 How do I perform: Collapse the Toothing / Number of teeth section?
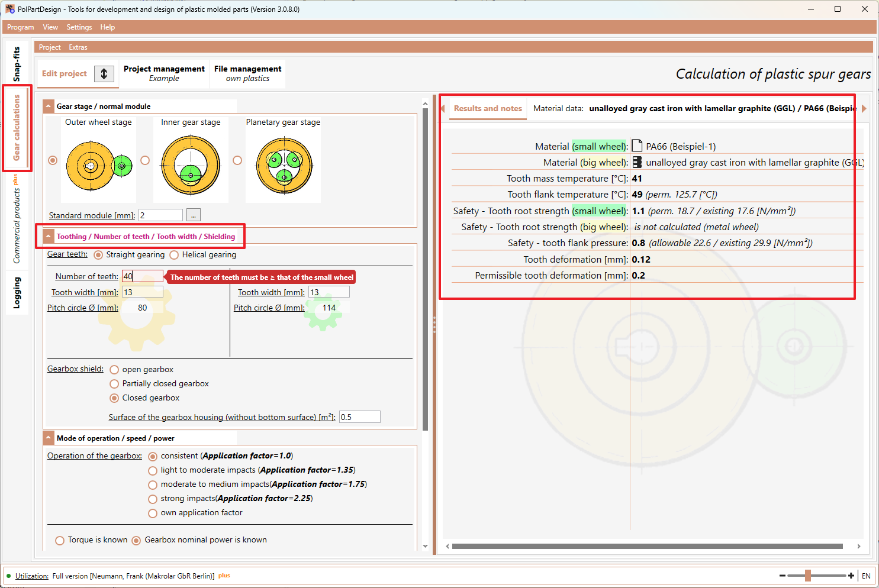[x=49, y=237]
